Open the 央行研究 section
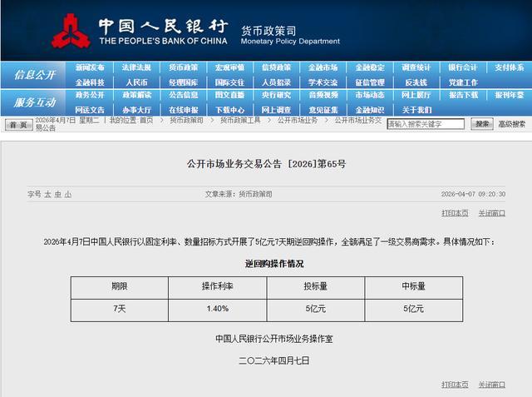Screen dimensions: 532x397 (276, 95)
